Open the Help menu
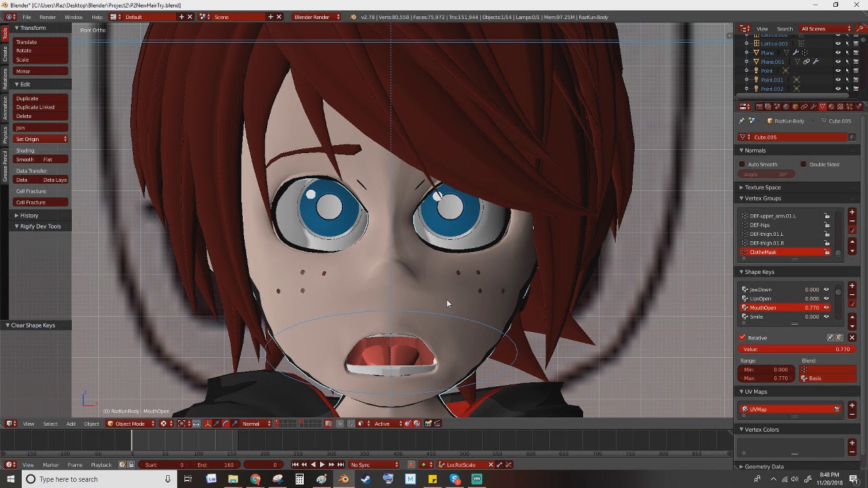Viewport: 868px width, 488px height. (x=97, y=16)
